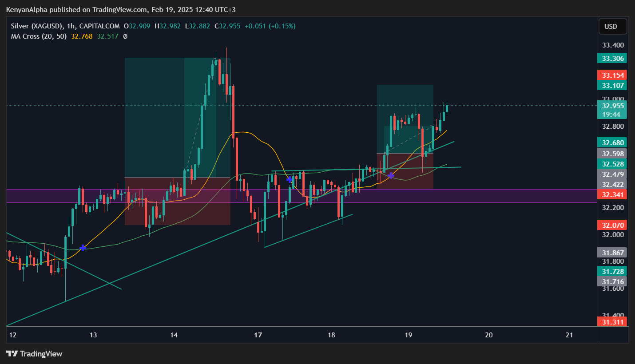Click the 31.728 green price label
635x364 pixels.
click(612, 271)
